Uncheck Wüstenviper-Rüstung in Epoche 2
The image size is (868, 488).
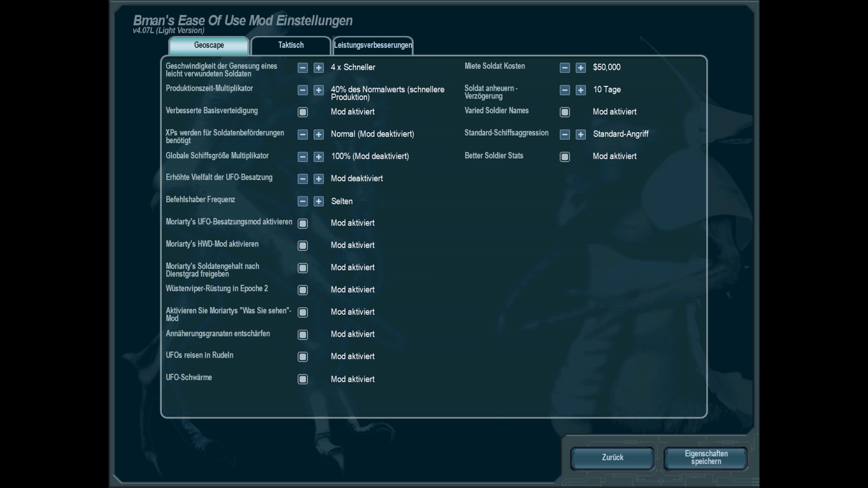tap(302, 290)
